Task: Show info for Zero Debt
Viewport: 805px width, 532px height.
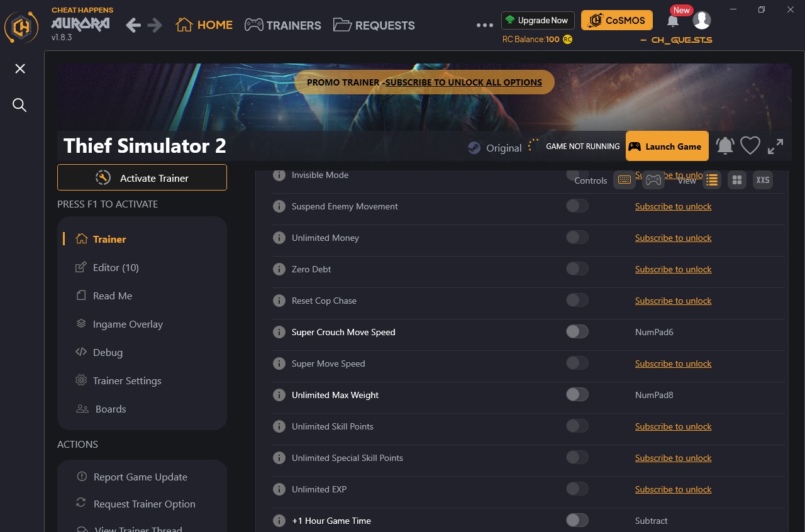Action: 279,269
